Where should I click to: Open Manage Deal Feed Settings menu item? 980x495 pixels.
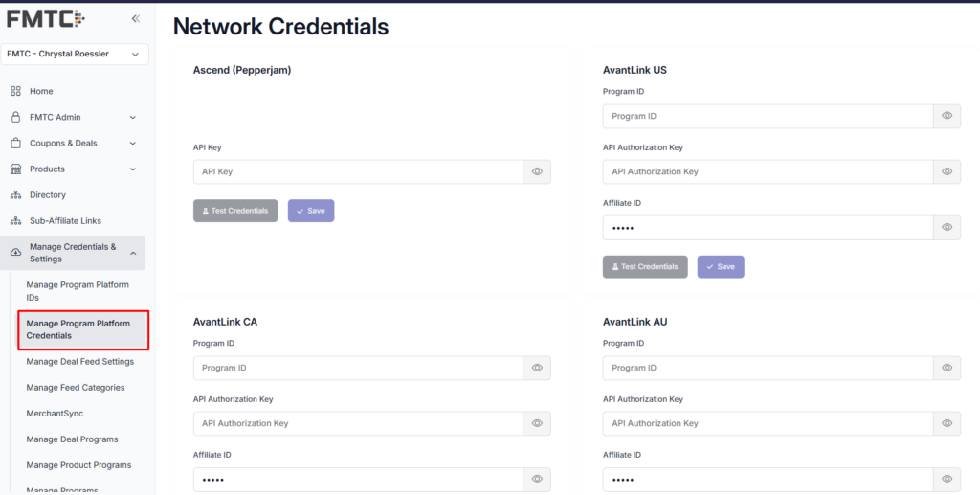tap(79, 362)
